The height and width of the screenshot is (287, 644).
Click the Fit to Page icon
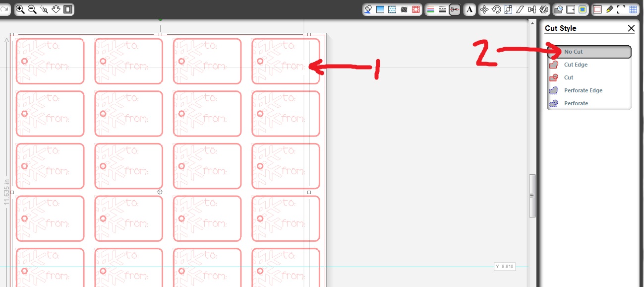click(x=68, y=9)
